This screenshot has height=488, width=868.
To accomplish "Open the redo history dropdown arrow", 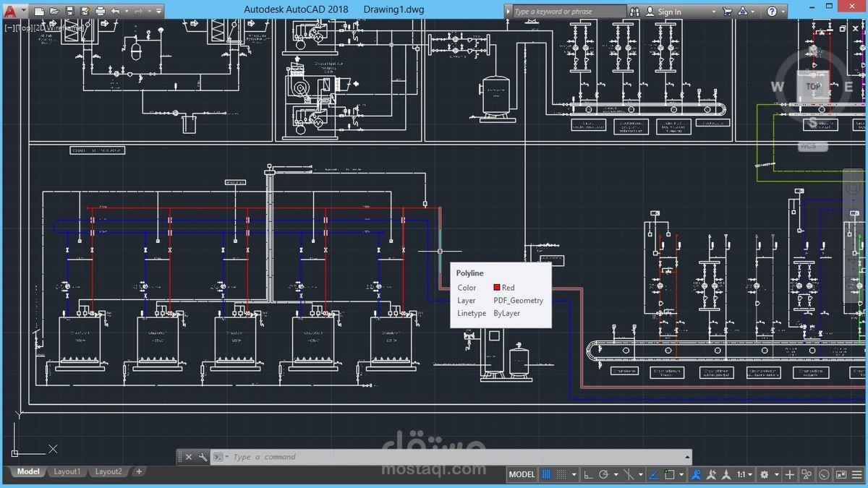I will 150,11.
